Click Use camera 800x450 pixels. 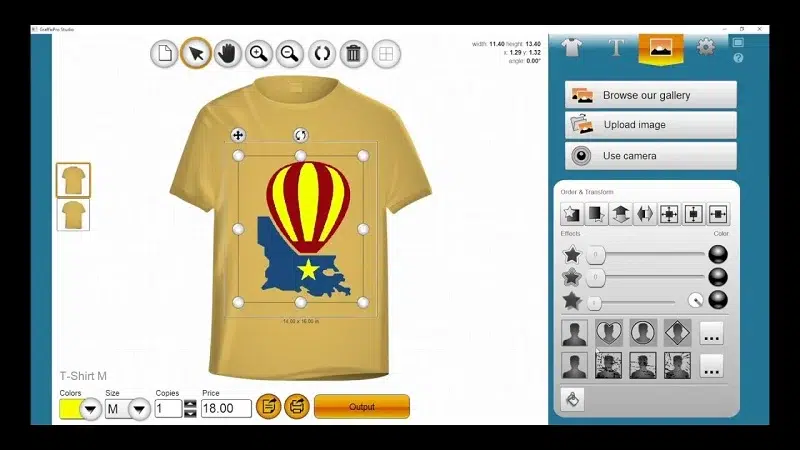tap(651, 156)
